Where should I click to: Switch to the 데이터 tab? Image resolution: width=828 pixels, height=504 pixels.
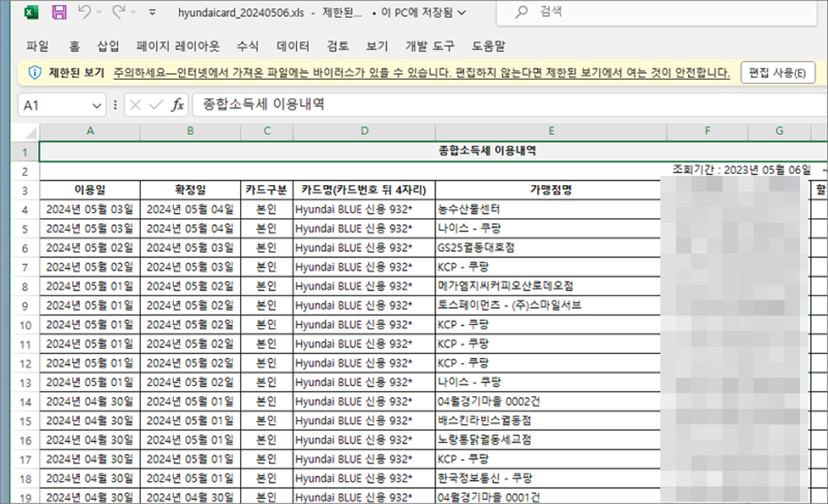pos(293,46)
